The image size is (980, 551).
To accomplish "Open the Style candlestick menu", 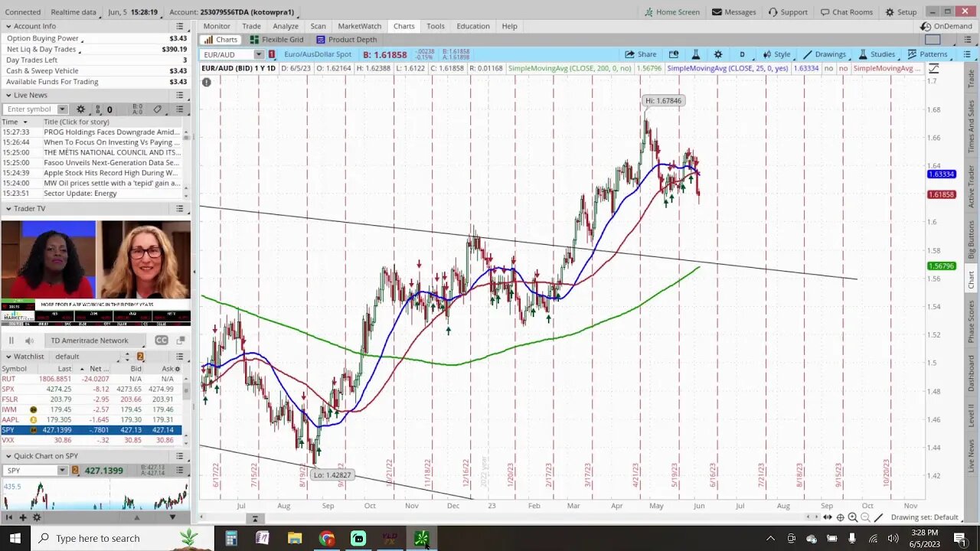I will click(776, 54).
